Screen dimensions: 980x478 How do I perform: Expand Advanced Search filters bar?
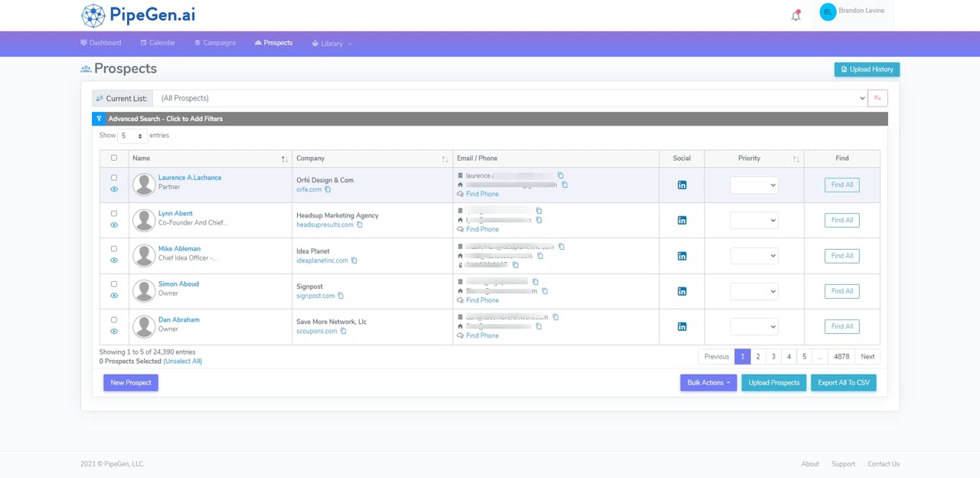coord(490,119)
